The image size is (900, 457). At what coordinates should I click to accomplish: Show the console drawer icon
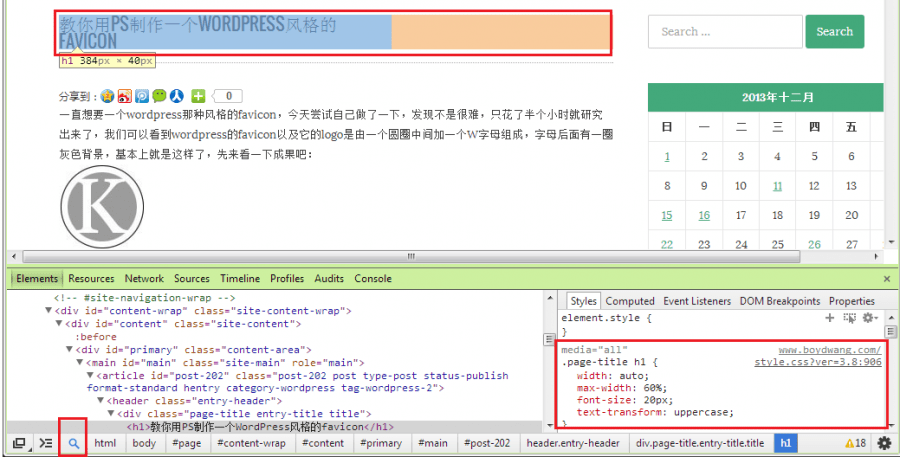pyautogui.click(x=45, y=443)
